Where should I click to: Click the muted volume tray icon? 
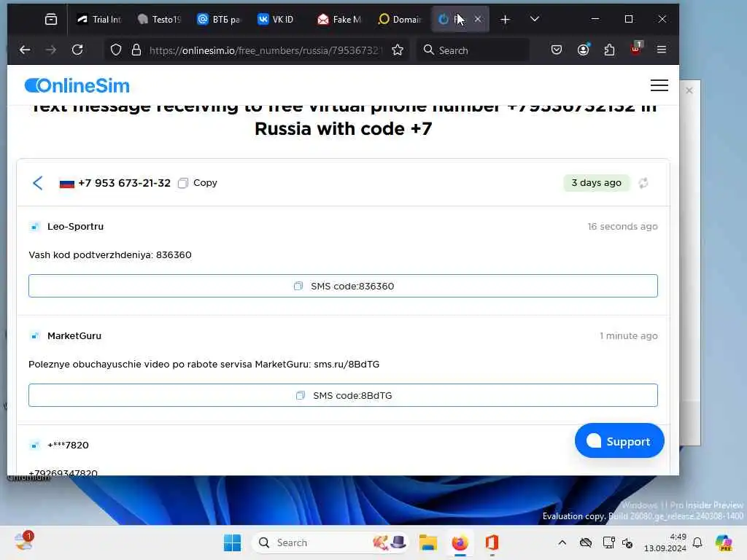tap(627, 542)
